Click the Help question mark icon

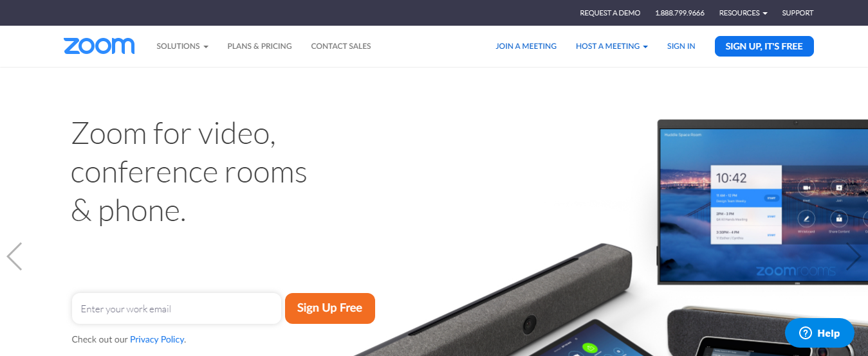coord(805,333)
